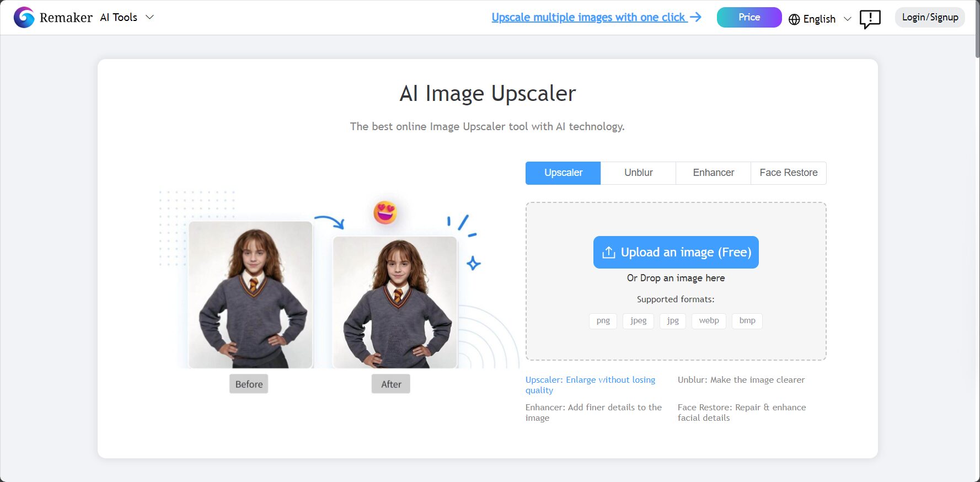This screenshot has height=482, width=980.
Task: Click the Before label button
Action: coord(249,384)
